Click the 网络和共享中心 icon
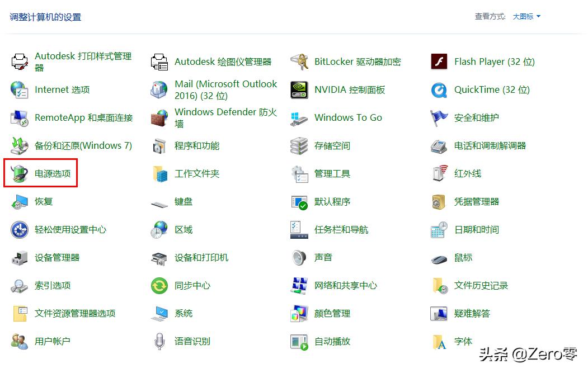The width and height of the screenshot is (588, 373). click(299, 286)
